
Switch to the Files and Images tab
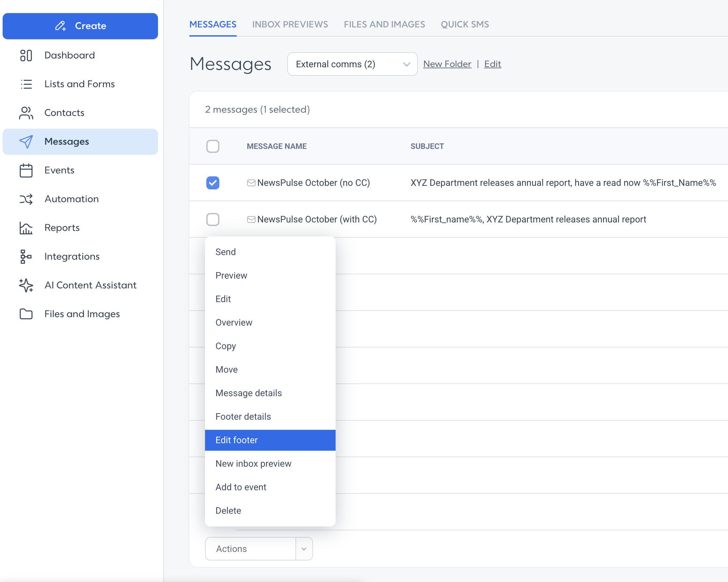click(384, 24)
